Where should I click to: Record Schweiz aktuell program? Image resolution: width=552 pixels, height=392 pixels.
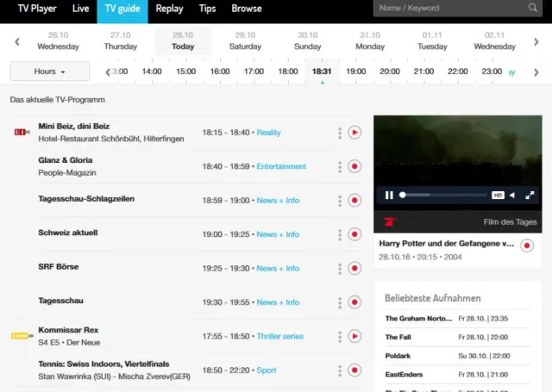[354, 234]
